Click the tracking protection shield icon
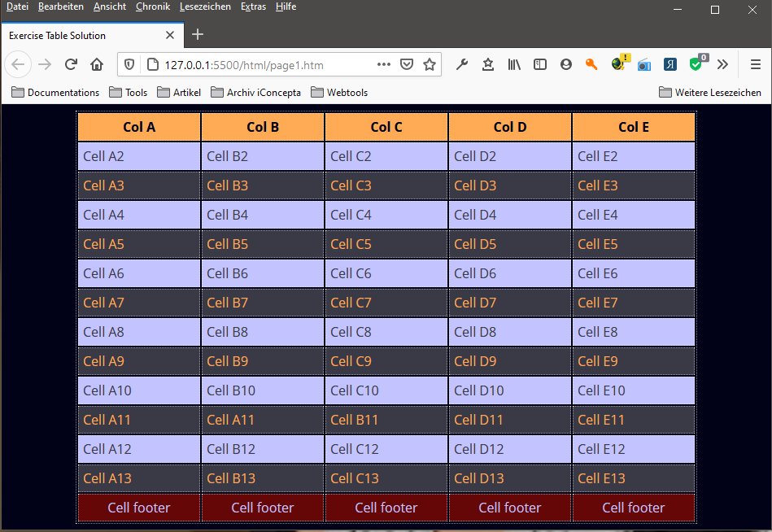Screen dimensions: 772x532 pos(129,65)
